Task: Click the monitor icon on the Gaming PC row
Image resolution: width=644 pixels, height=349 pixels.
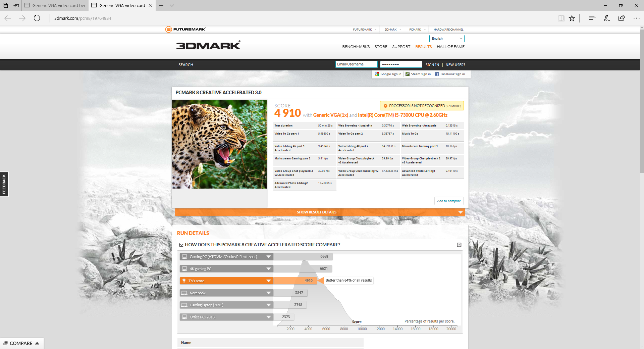Action: [184, 257]
